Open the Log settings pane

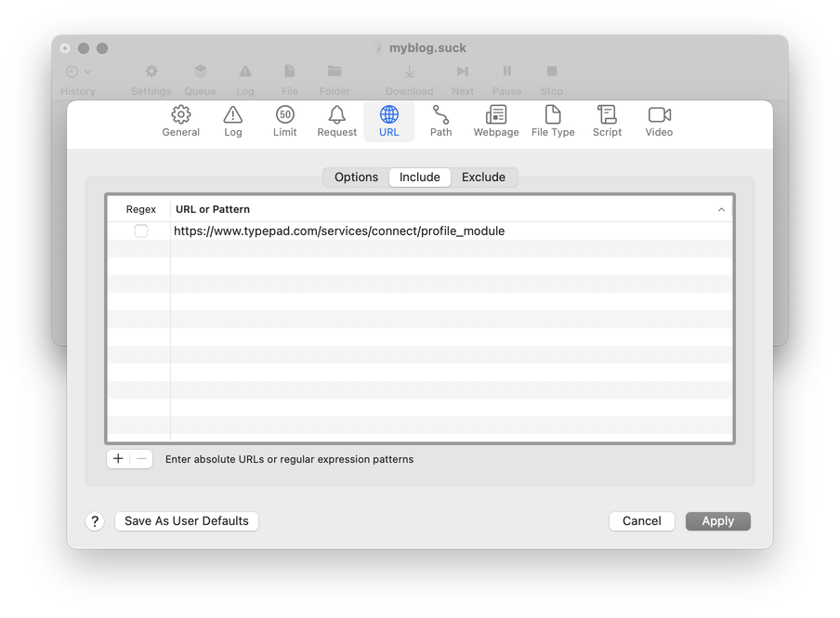233,122
